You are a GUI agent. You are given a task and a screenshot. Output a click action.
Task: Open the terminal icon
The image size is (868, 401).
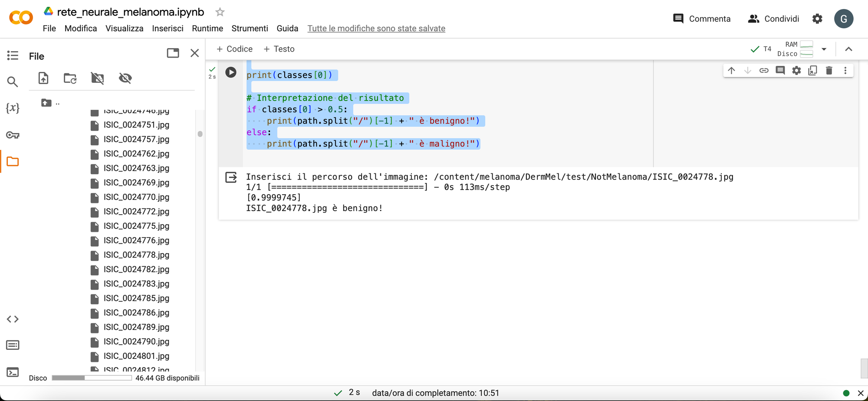pyautogui.click(x=13, y=372)
